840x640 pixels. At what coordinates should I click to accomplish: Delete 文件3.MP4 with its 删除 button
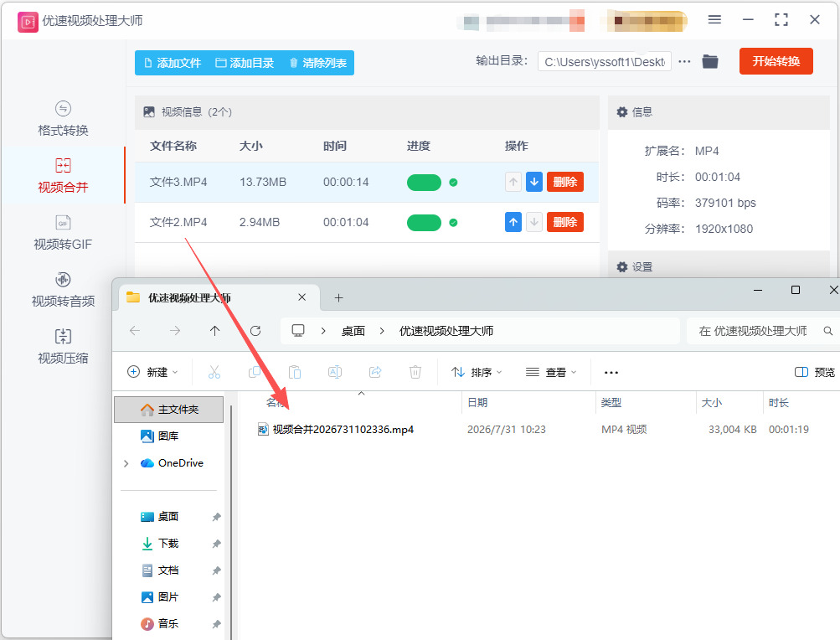point(564,182)
